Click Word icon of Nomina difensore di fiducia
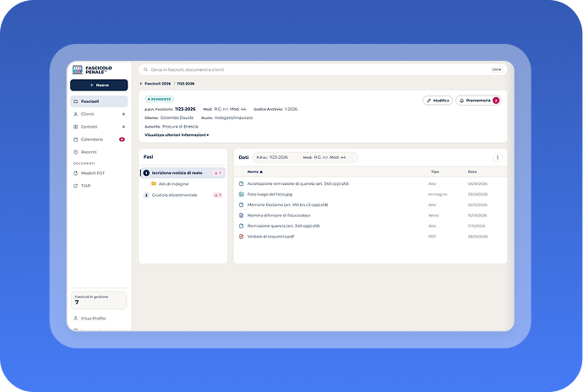 pyautogui.click(x=242, y=215)
